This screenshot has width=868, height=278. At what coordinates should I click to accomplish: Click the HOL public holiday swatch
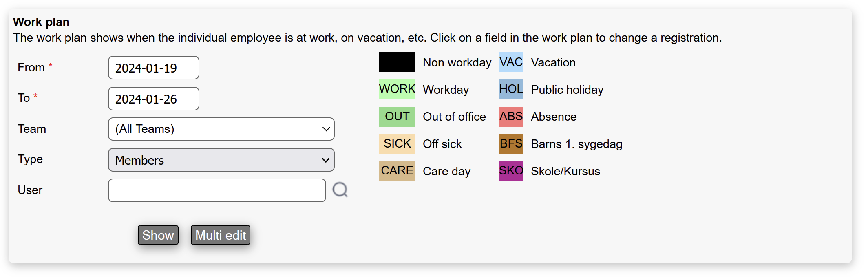click(511, 89)
